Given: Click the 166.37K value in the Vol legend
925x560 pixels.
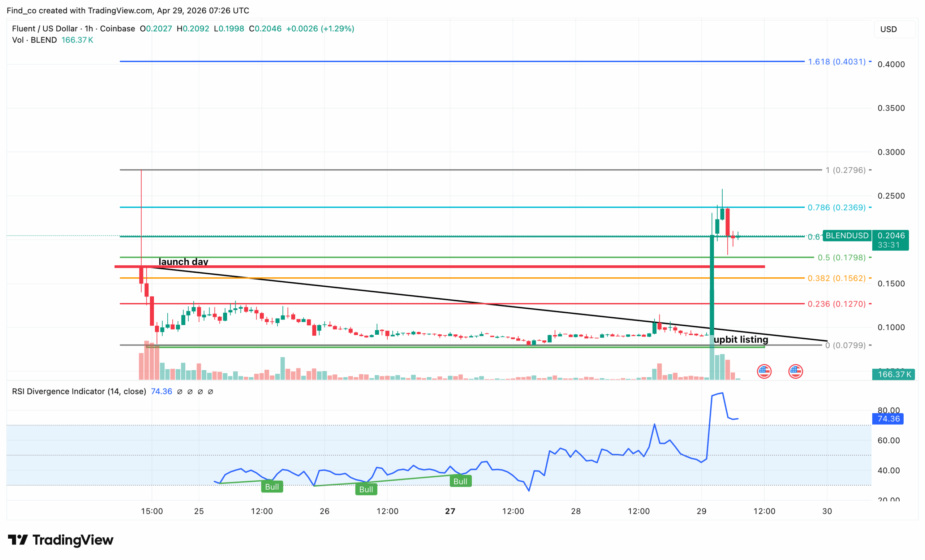Looking at the screenshot, I should [77, 40].
